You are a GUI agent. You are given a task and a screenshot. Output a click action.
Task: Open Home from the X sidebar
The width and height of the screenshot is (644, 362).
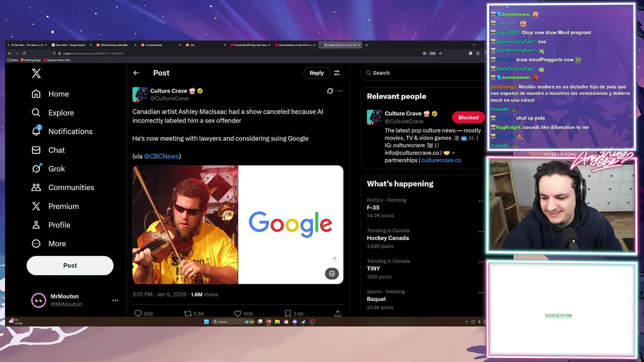click(x=50, y=94)
